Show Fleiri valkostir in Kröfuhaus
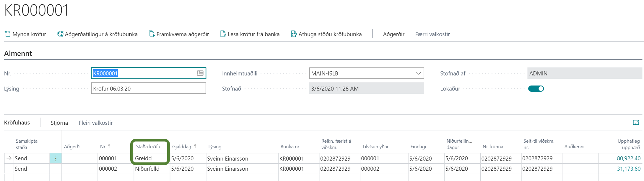644x181 pixels. coord(96,123)
